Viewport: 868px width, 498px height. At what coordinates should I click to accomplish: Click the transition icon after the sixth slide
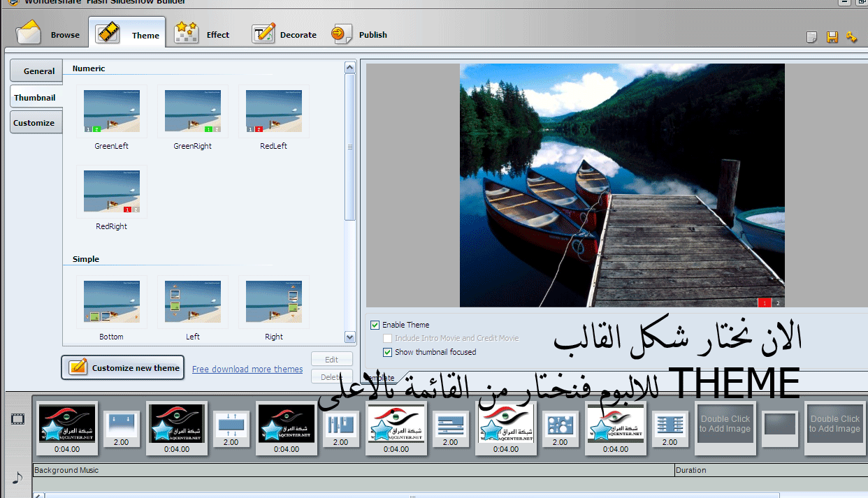(x=670, y=428)
